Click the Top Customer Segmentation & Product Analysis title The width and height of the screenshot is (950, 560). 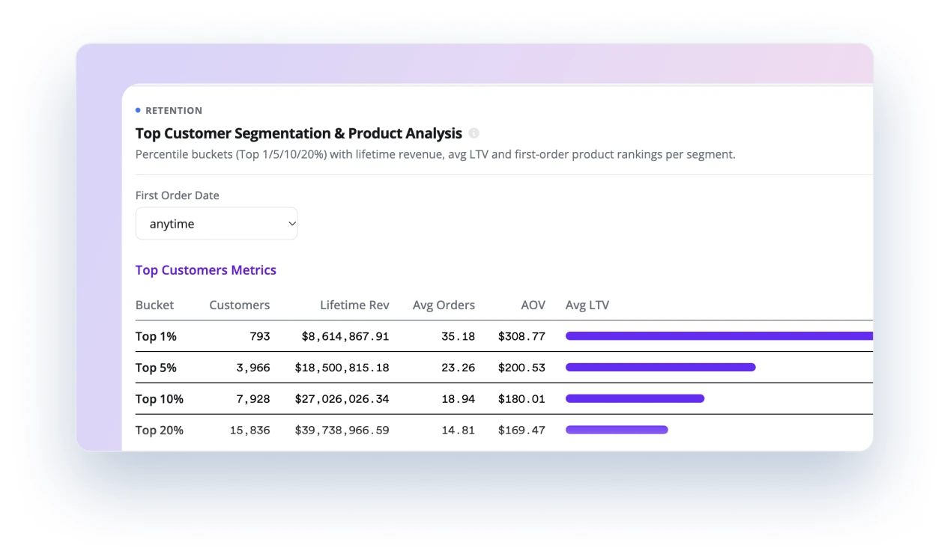tap(299, 133)
